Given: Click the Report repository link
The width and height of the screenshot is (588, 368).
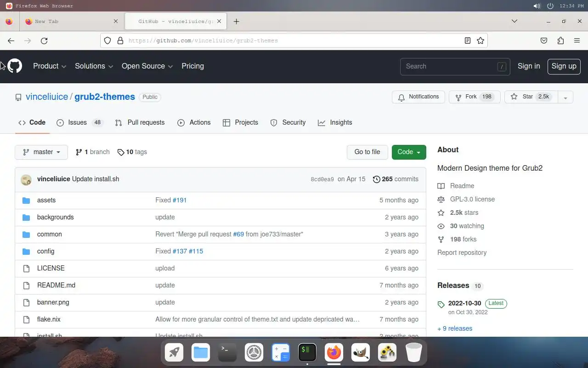Looking at the screenshot, I should [462, 253].
